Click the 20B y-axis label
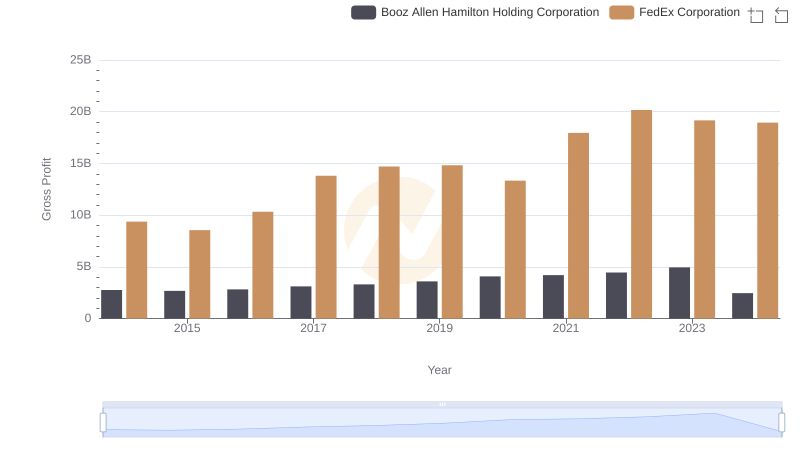Screen dimensions: 800x461 81,111
